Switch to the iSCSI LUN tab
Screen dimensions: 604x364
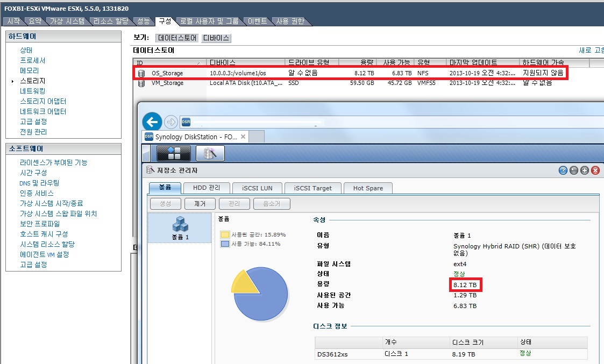point(257,188)
